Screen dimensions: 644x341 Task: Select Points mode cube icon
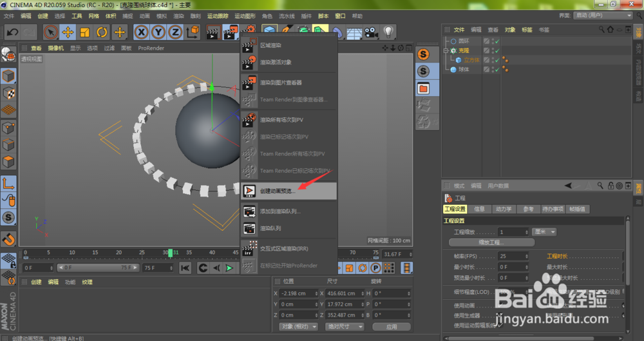tap(8, 128)
